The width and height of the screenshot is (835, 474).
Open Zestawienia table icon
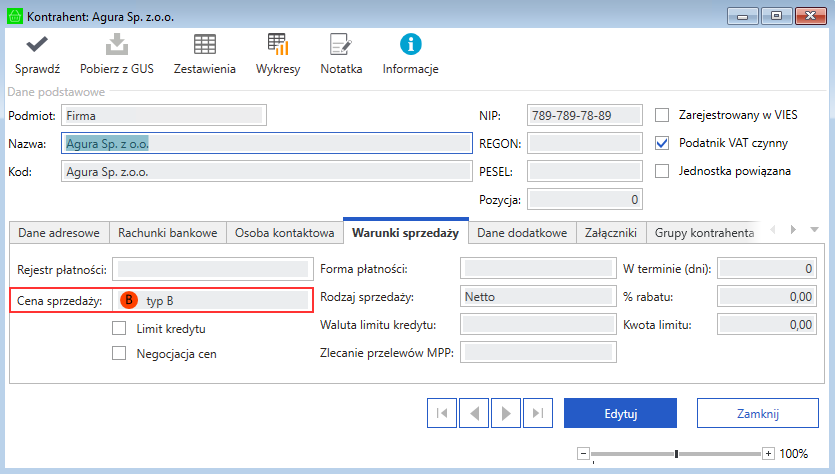click(x=205, y=45)
